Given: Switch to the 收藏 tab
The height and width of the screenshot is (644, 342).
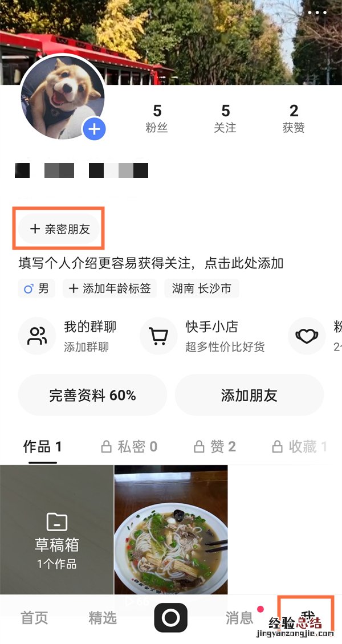Looking at the screenshot, I should click(x=299, y=446).
